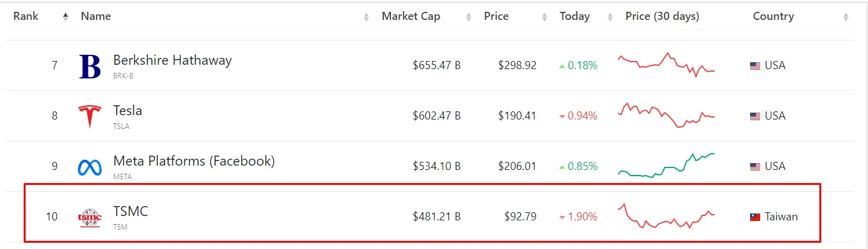Click the TSMC logo icon
Viewport: 868px width, 249px height.
point(90,217)
